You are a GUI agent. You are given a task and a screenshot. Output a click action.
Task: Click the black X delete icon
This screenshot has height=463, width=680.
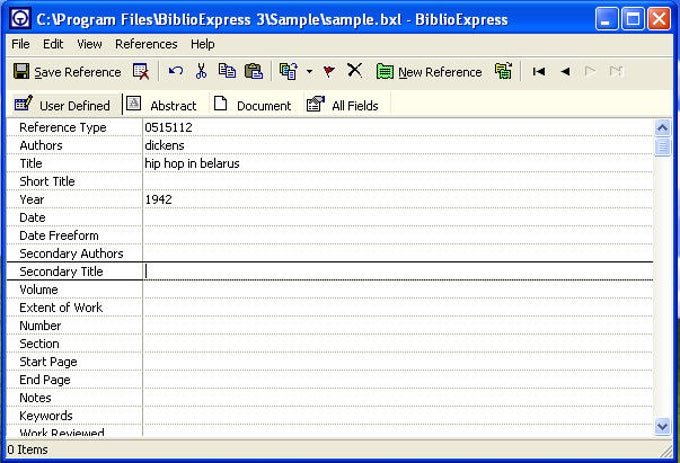pyautogui.click(x=355, y=70)
